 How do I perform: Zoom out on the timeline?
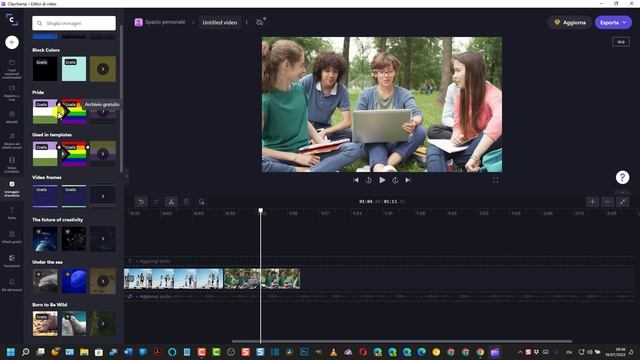point(607,202)
